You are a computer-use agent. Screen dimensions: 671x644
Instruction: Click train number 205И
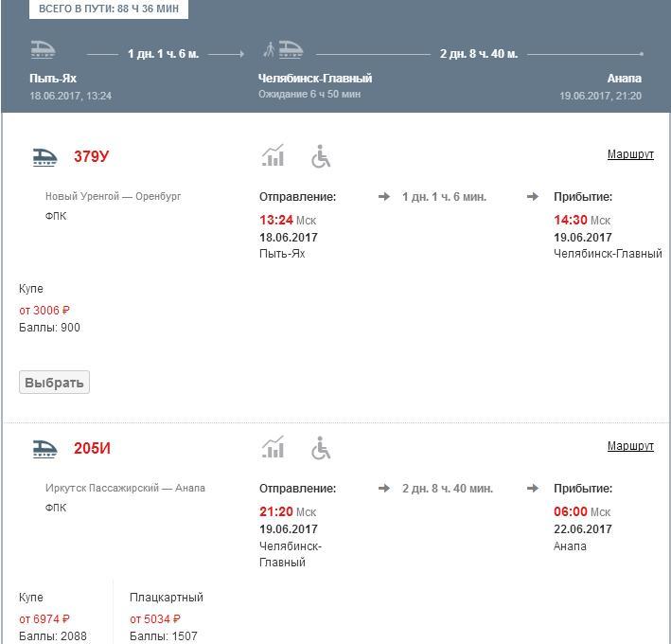click(x=92, y=448)
